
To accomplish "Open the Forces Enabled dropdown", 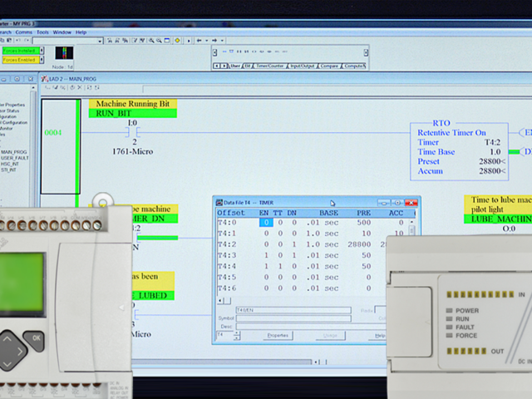I will [42, 60].
